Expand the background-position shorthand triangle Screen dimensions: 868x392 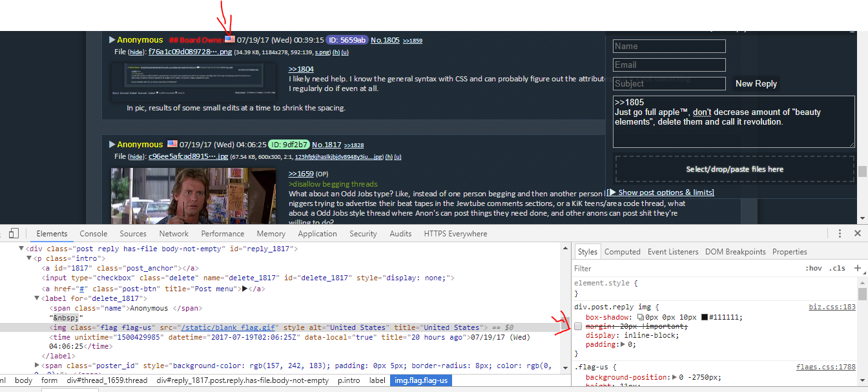coord(674,377)
